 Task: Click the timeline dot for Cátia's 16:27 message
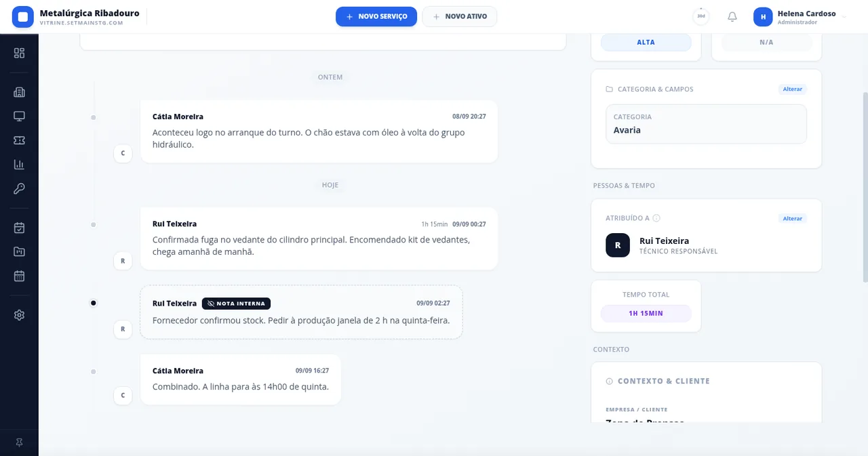[x=94, y=372]
